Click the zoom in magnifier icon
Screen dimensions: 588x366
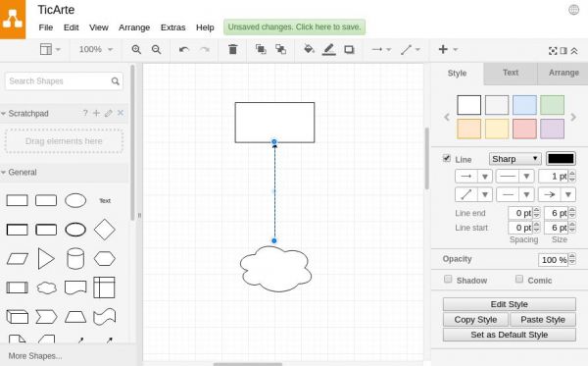tap(136, 49)
